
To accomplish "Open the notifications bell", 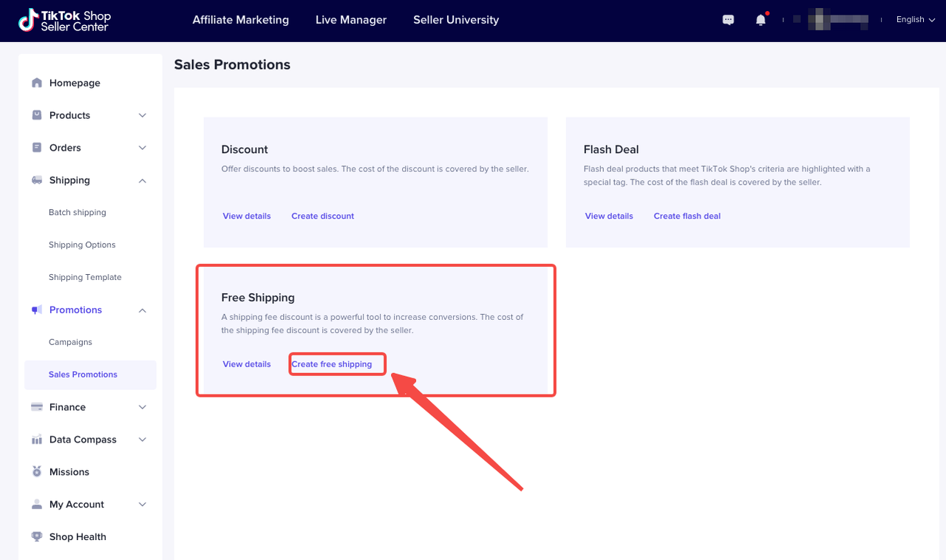I will click(x=760, y=20).
